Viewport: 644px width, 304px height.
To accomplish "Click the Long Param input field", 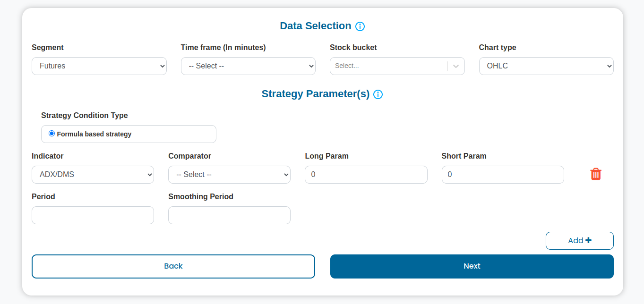I will pos(366,175).
